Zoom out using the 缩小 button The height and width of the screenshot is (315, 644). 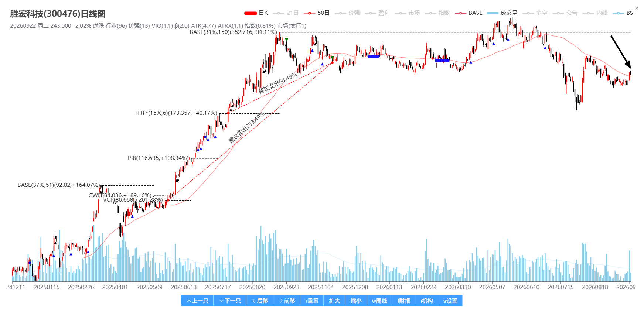[356, 301]
